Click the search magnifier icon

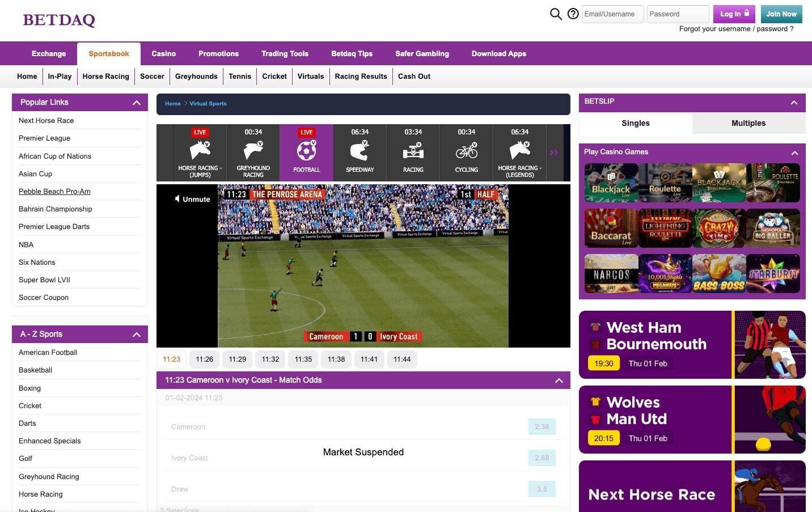point(556,14)
